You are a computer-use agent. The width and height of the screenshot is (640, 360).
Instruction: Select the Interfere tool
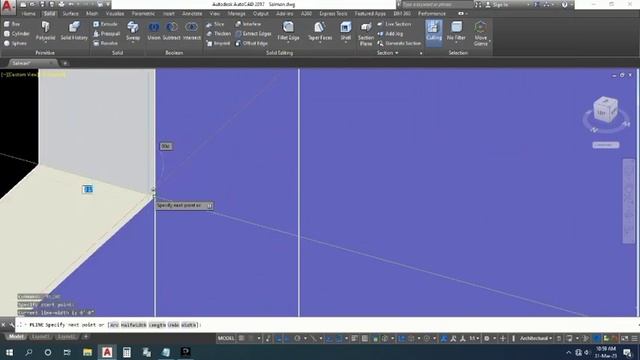click(248, 24)
